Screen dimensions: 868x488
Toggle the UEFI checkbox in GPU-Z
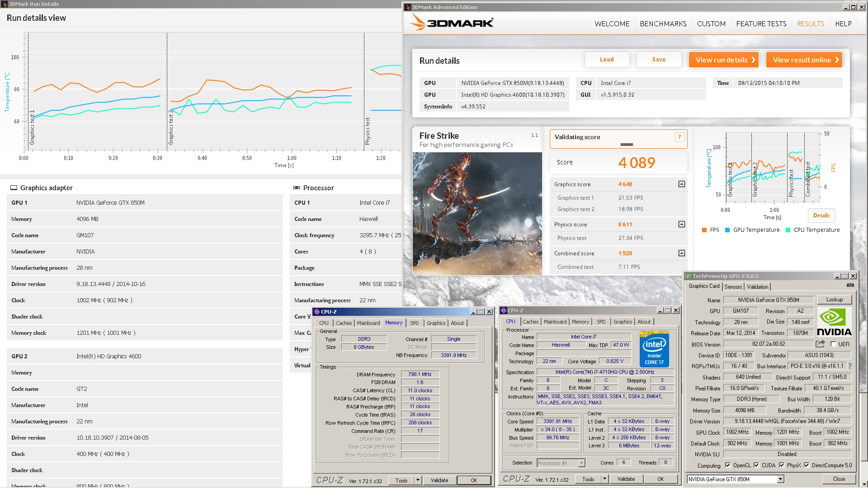pos(833,344)
